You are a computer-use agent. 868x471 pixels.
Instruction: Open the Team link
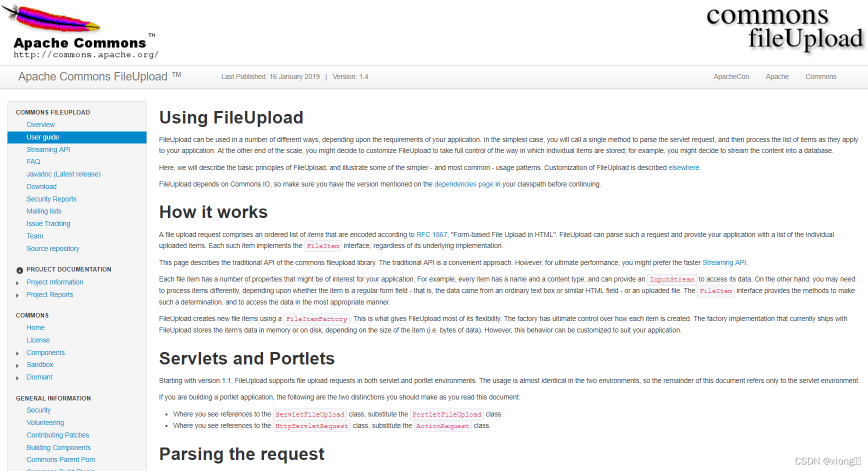pyautogui.click(x=35, y=236)
